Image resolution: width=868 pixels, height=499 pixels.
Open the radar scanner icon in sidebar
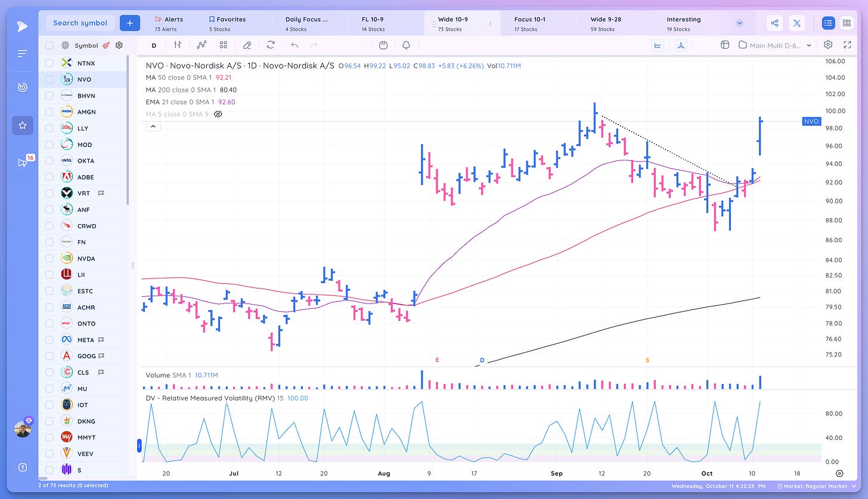click(x=22, y=87)
